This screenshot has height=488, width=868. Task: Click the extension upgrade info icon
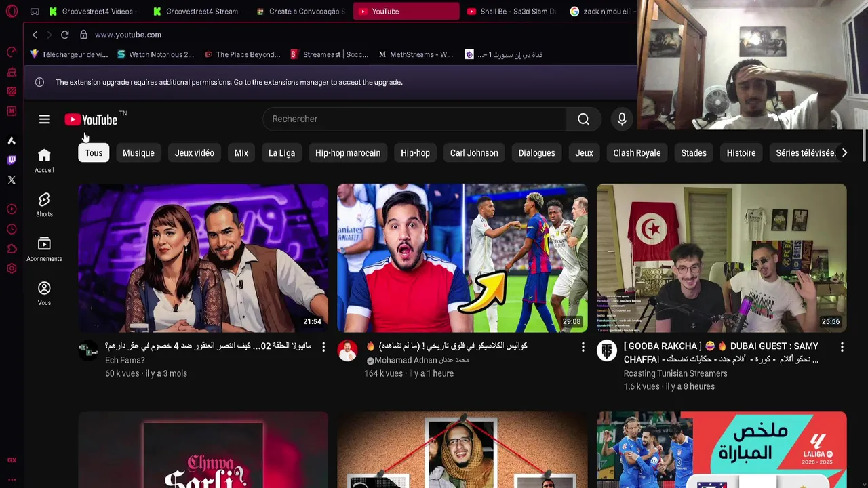(x=39, y=82)
